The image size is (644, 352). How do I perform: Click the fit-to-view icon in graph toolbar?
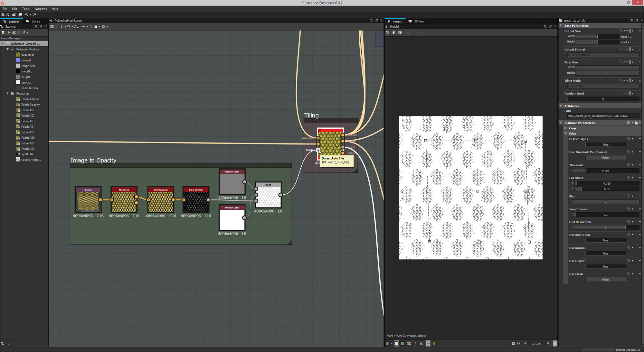(52, 27)
